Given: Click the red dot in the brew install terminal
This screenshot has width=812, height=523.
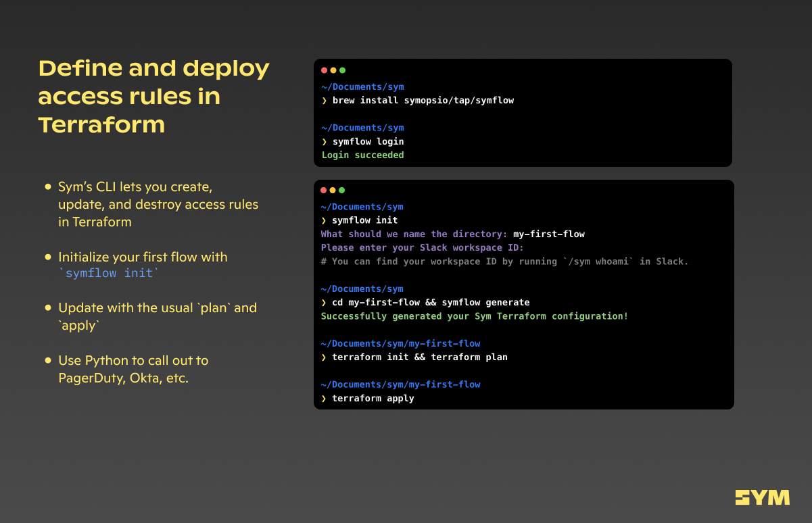Looking at the screenshot, I should tap(325, 70).
